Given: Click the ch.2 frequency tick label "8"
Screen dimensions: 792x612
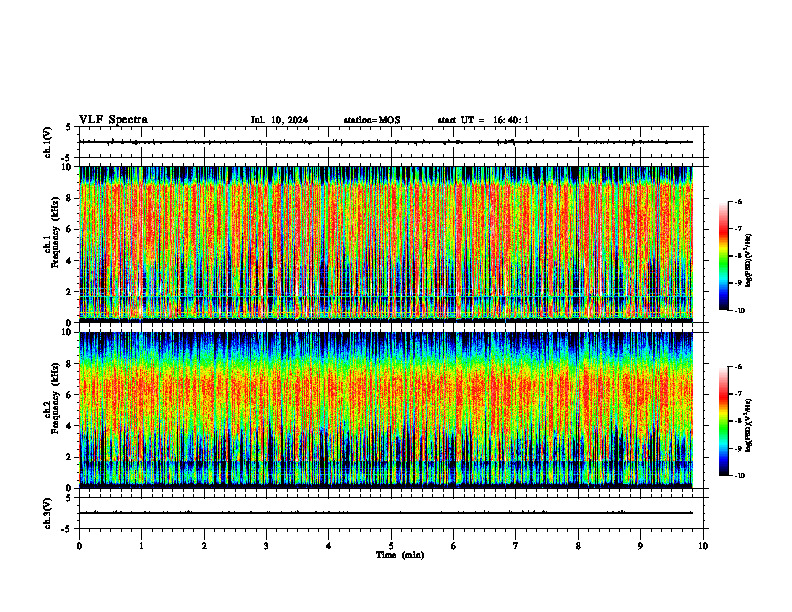Looking at the screenshot, I should pyautogui.click(x=70, y=364).
